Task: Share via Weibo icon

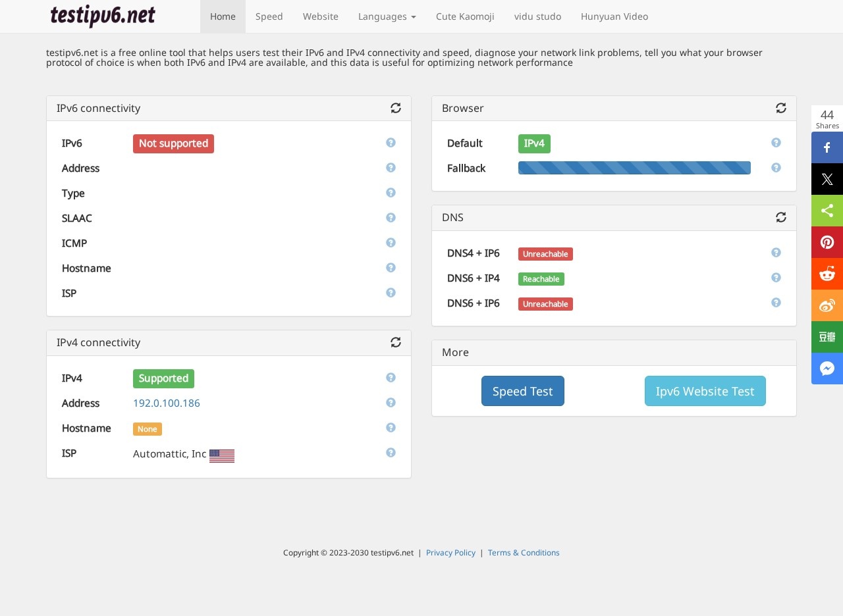Action: tap(827, 305)
